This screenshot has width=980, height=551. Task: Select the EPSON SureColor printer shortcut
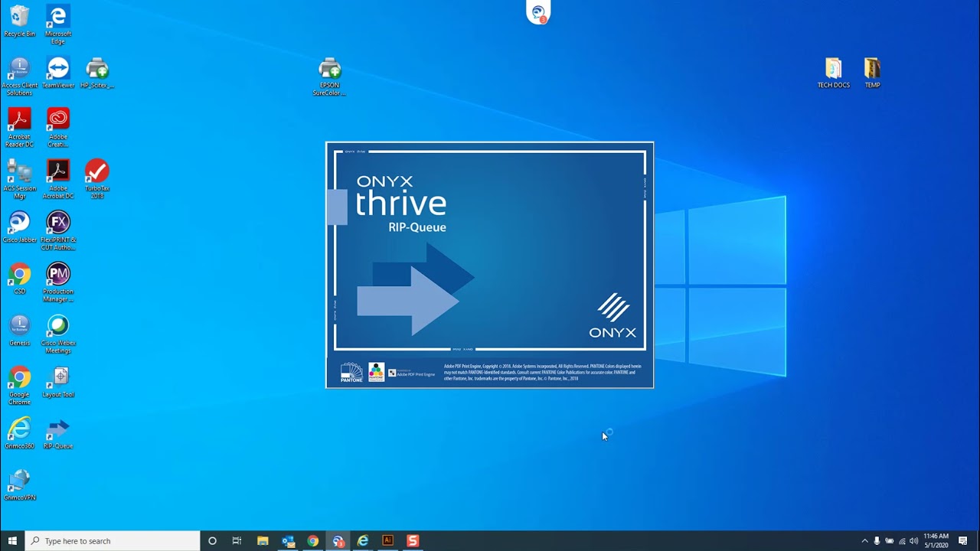(x=329, y=77)
